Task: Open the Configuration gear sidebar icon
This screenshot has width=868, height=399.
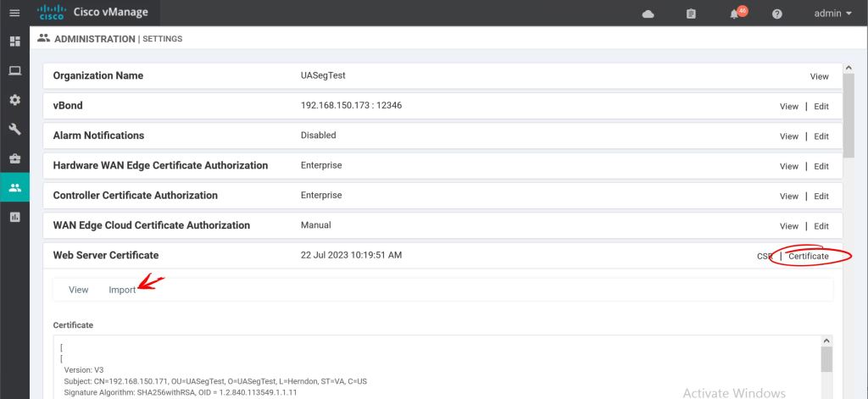Action: 14,100
